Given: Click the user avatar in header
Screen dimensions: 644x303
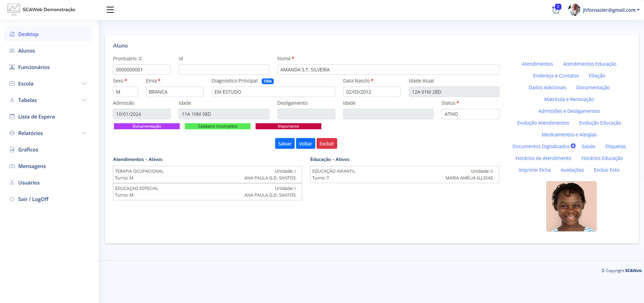Looking at the screenshot, I should tap(574, 10).
